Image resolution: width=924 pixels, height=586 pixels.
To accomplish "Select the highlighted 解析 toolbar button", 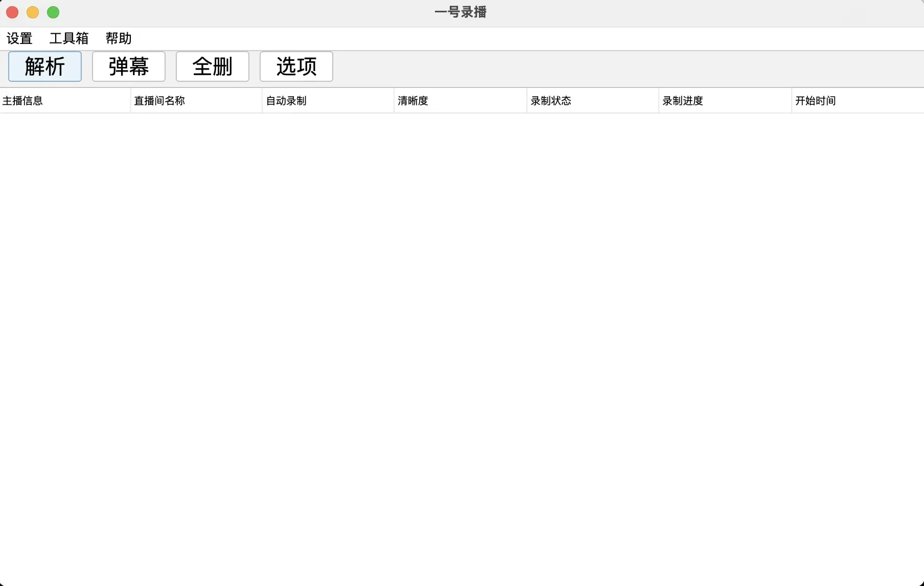I will pyautogui.click(x=44, y=66).
